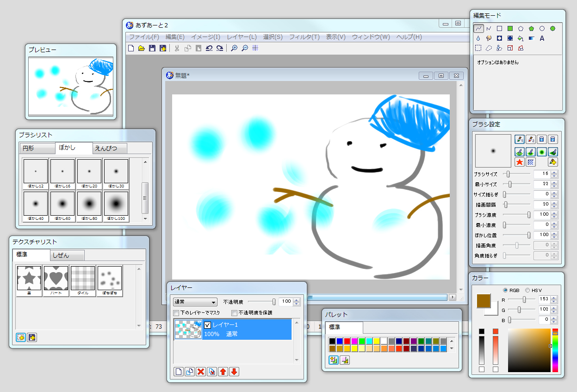Click the brush list scroll down arrow
Viewport: 577px width, 392px height.
145,218
